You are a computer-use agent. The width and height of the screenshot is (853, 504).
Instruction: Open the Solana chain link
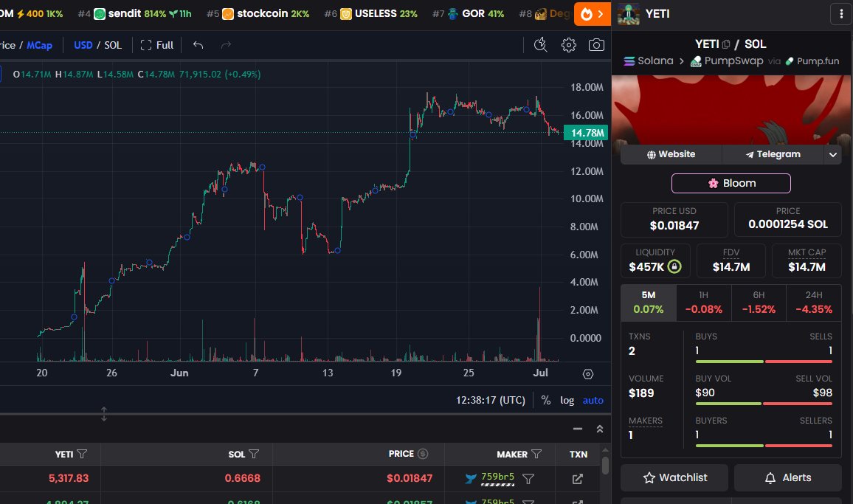click(x=649, y=61)
